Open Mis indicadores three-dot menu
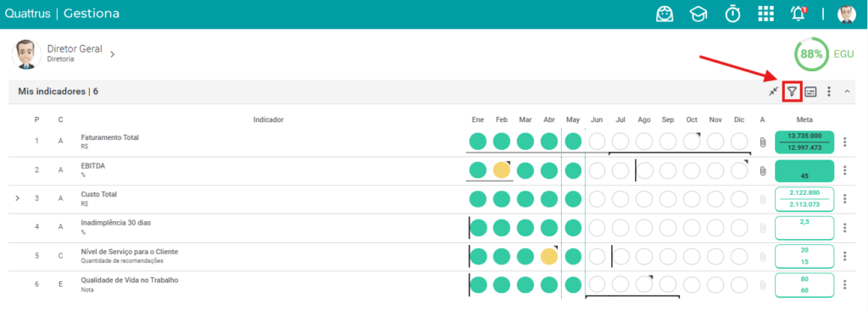868x311 pixels. click(829, 92)
